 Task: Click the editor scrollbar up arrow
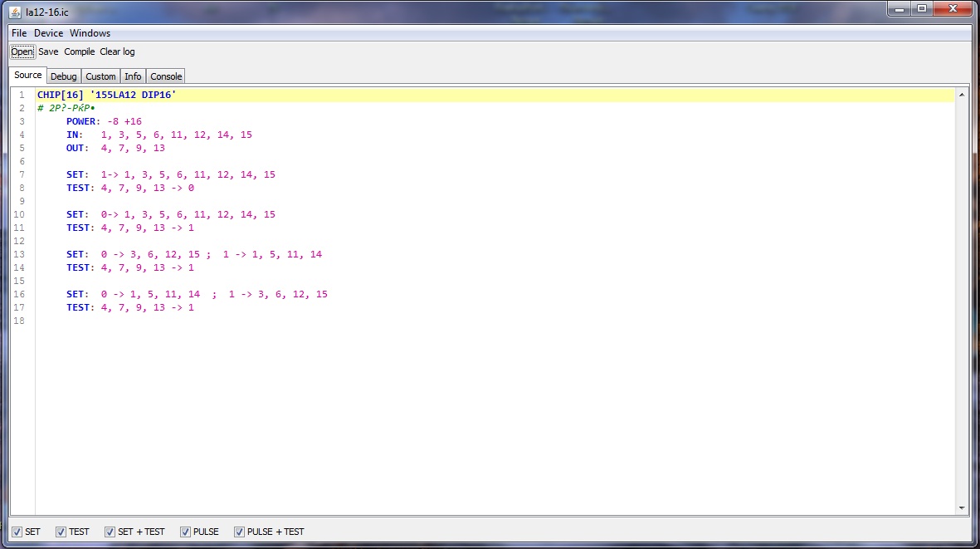pos(962,95)
